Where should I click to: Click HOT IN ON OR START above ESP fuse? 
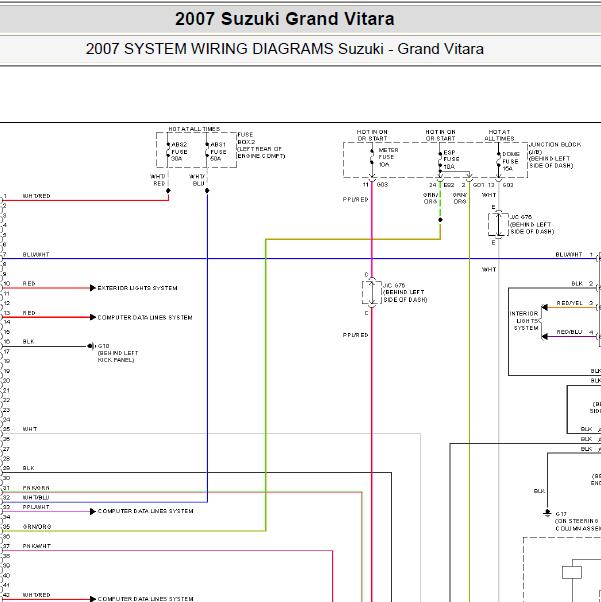(440, 135)
